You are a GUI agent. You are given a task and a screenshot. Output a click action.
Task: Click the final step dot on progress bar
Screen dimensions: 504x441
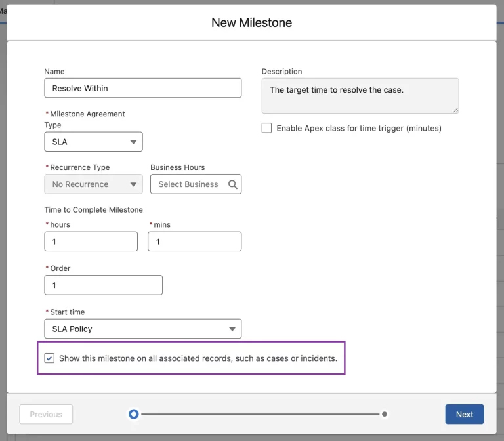pos(385,414)
